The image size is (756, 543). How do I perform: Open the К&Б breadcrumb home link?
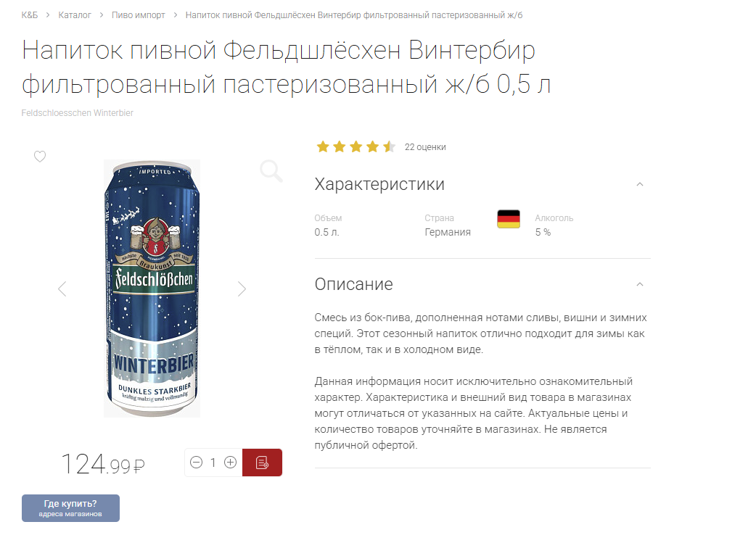coord(30,15)
